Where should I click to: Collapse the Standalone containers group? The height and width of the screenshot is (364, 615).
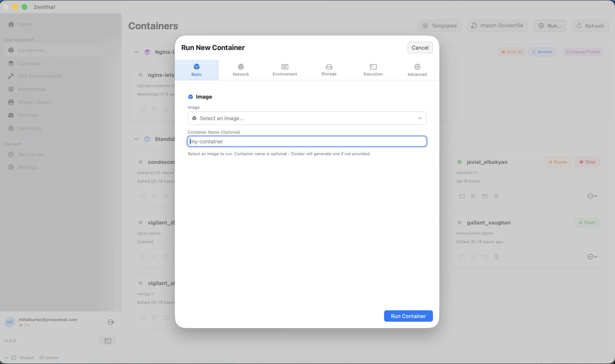137,139
